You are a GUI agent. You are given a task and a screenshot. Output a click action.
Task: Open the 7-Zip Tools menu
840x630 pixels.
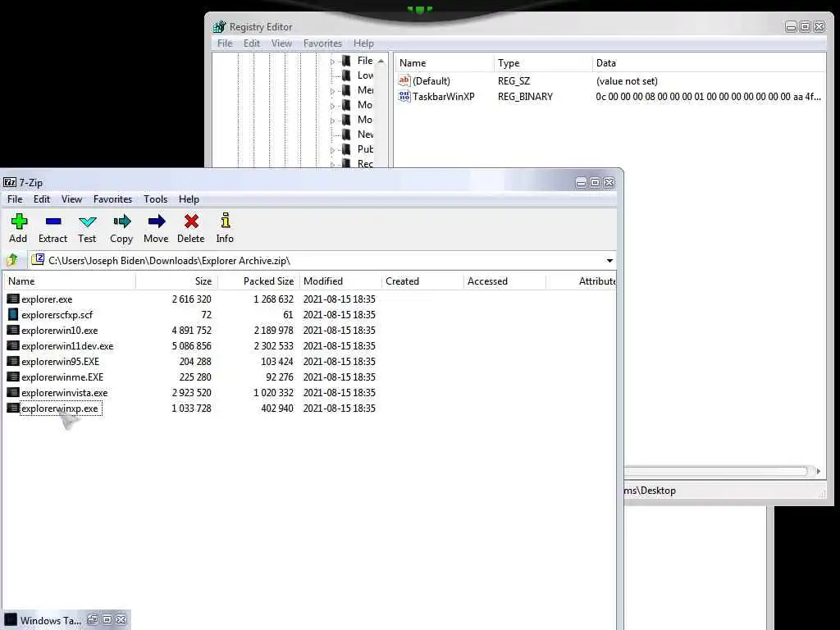[x=155, y=199]
